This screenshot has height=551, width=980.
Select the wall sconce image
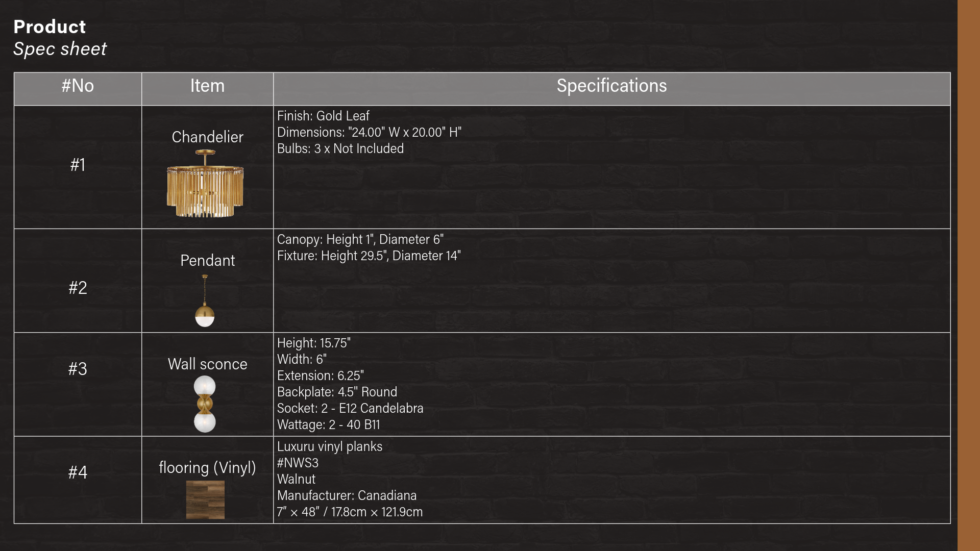point(205,404)
